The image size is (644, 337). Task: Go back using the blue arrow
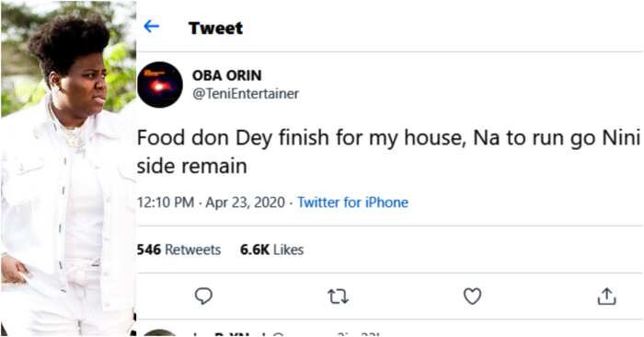pos(151,27)
